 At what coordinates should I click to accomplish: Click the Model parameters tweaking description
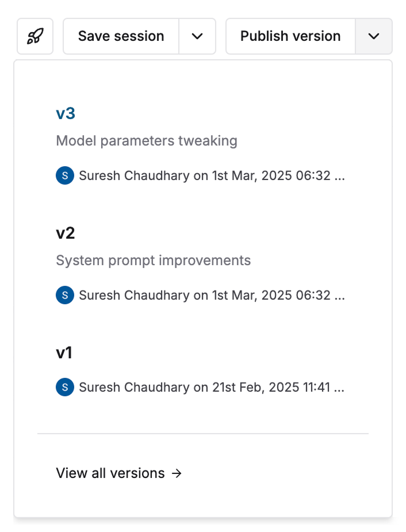pos(147,141)
